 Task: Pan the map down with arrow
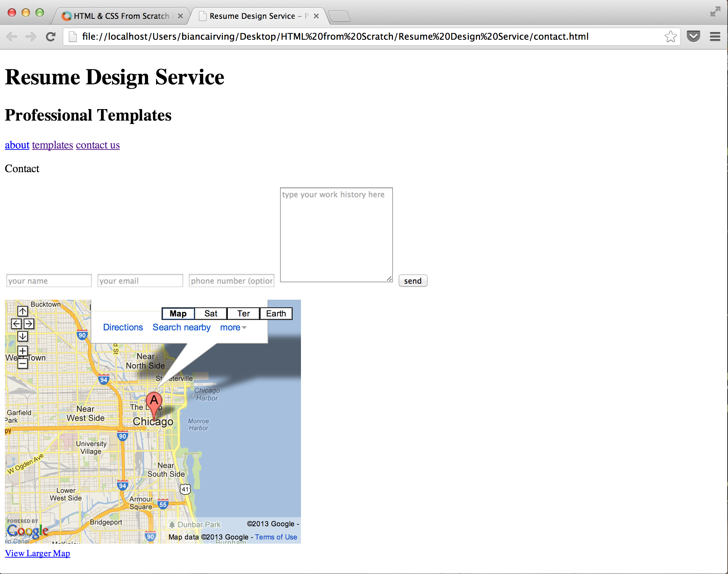(23, 336)
